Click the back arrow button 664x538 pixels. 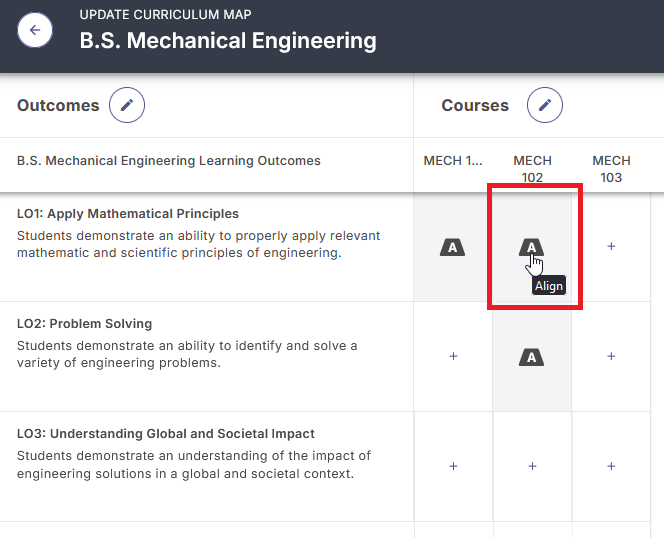click(35, 30)
